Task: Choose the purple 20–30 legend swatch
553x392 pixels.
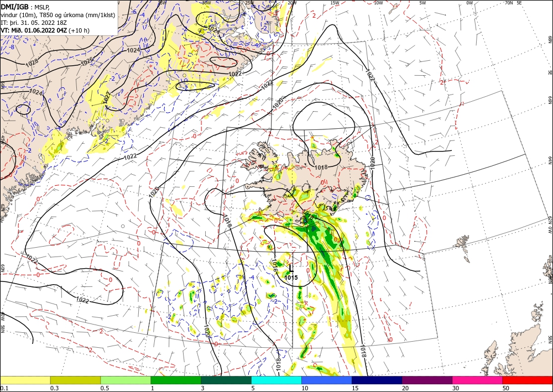Action: pyautogui.click(x=427, y=380)
